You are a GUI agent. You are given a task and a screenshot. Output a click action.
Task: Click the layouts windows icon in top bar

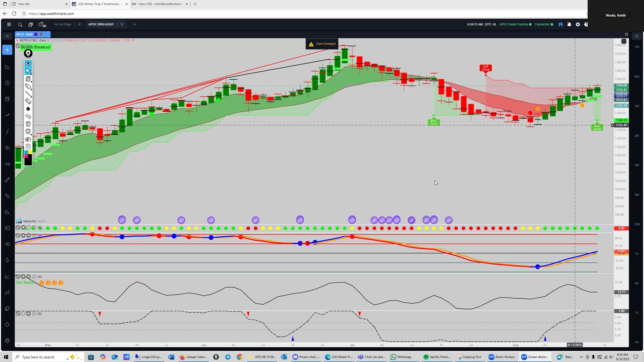(31, 24)
